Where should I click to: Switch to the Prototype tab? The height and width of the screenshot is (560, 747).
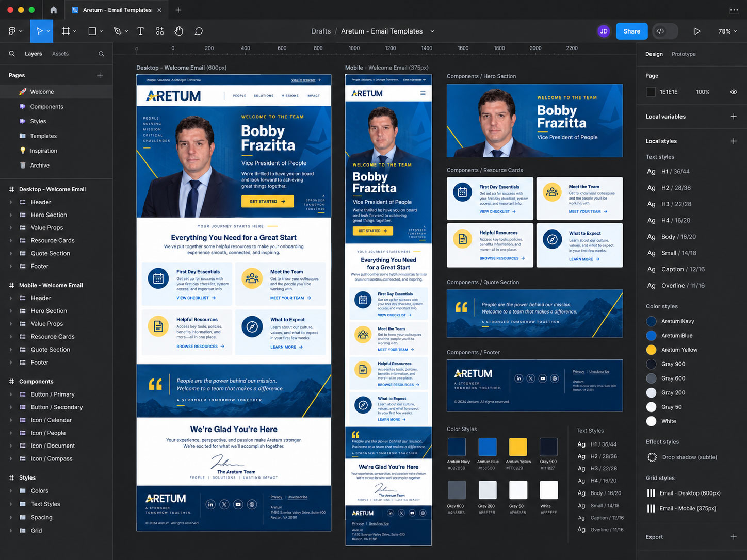click(684, 54)
